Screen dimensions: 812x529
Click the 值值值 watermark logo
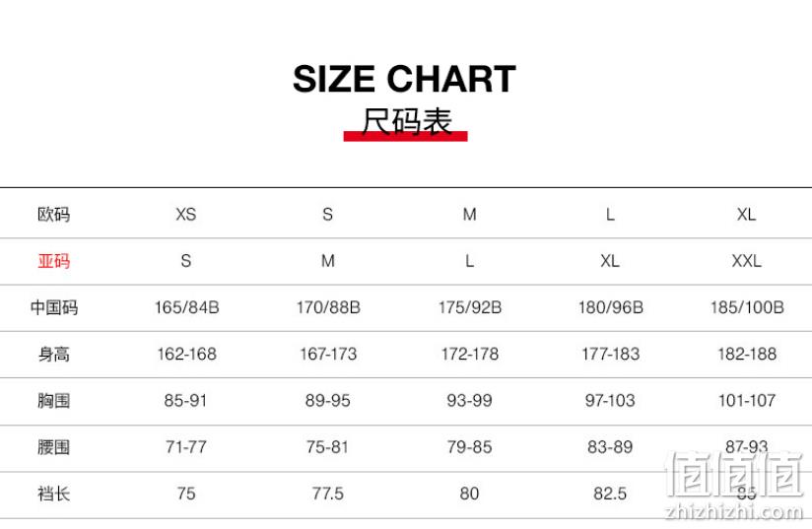[734, 474]
